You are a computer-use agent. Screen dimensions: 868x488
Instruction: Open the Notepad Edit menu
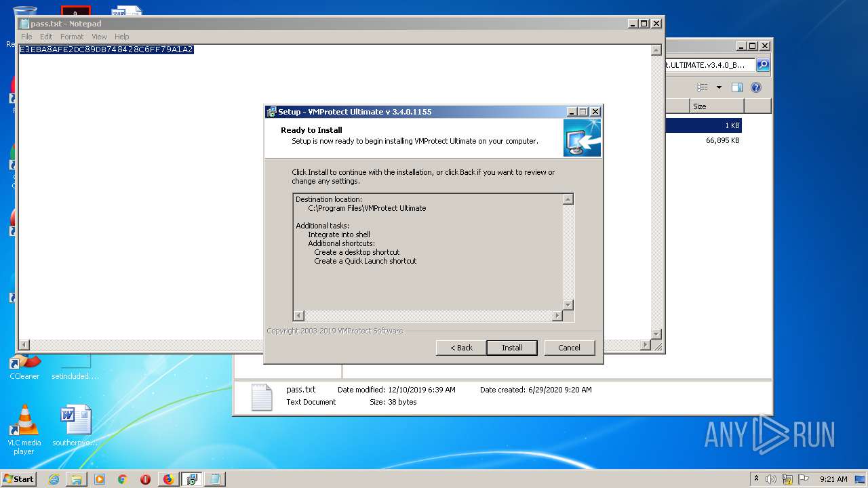click(46, 37)
